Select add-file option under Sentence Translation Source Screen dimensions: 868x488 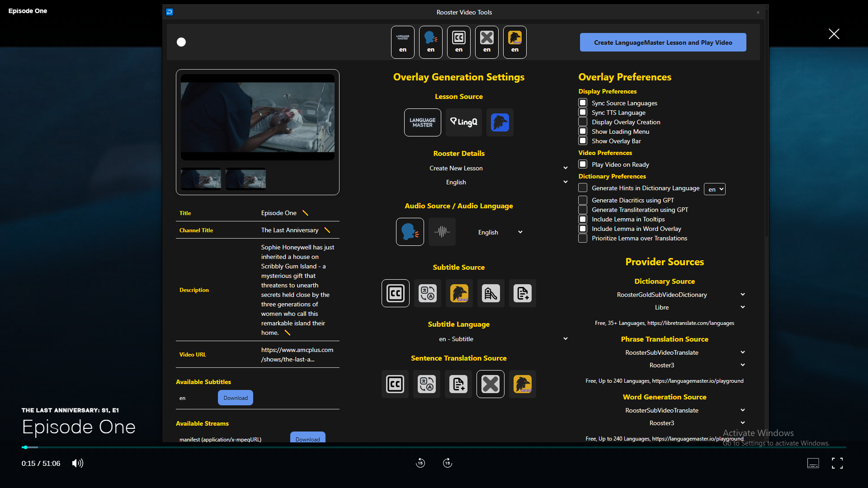pyautogui.click(x=458, y=384)
